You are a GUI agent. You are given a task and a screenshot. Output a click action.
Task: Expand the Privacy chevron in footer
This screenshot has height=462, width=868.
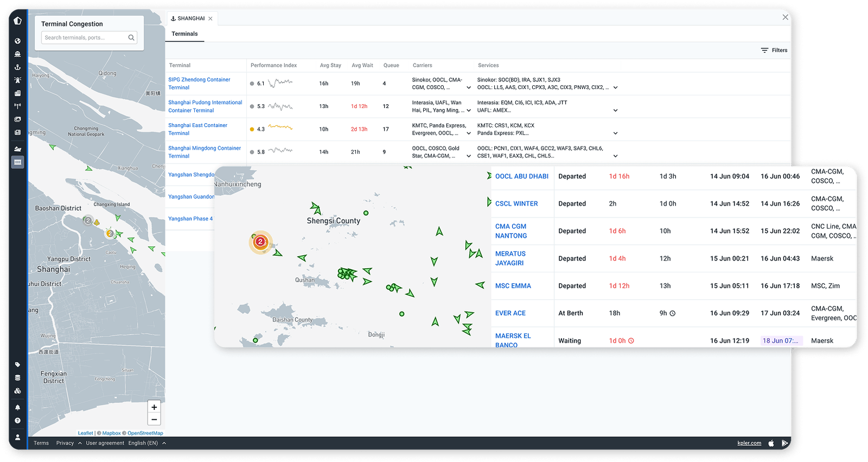[x=80, y=443]
